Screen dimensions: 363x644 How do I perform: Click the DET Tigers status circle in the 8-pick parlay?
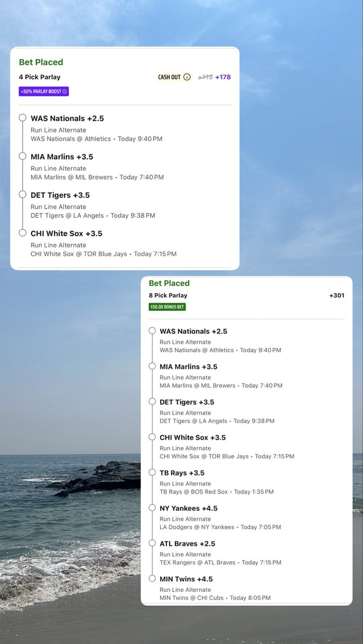coord(153,401)
